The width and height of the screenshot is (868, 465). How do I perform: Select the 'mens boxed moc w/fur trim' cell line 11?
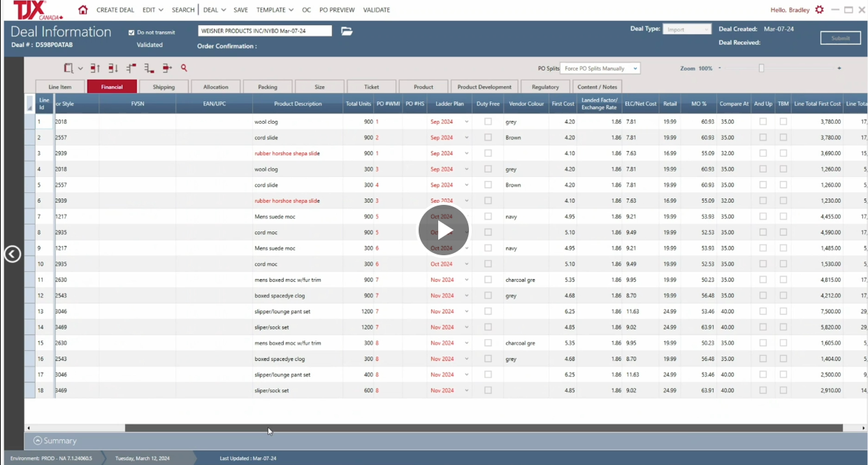coord(298,280)
